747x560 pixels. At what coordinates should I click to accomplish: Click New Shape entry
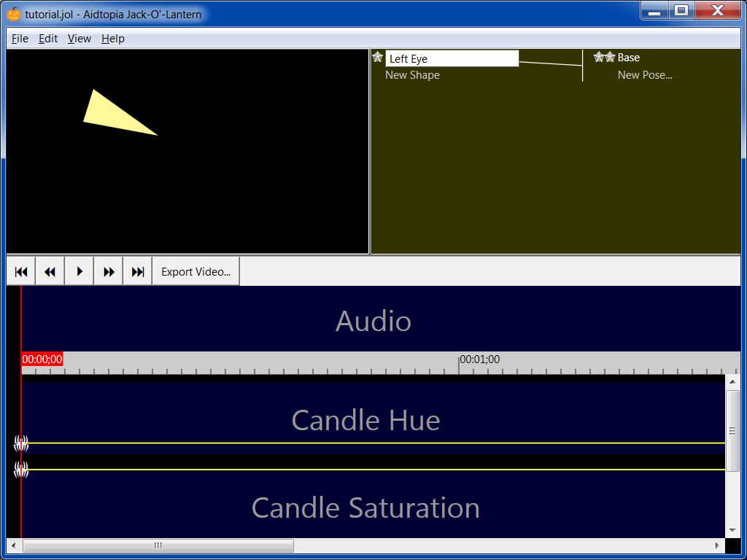coord(412,75)
